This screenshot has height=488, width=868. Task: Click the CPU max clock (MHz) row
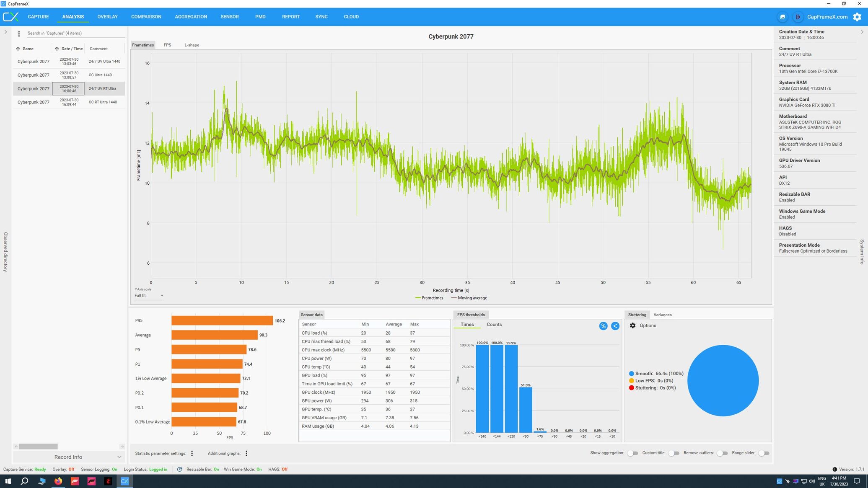pos(374,350)
